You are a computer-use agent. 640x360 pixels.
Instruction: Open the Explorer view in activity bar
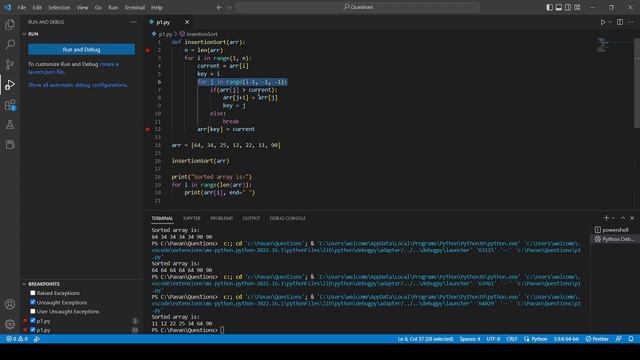tap(10, 24)
